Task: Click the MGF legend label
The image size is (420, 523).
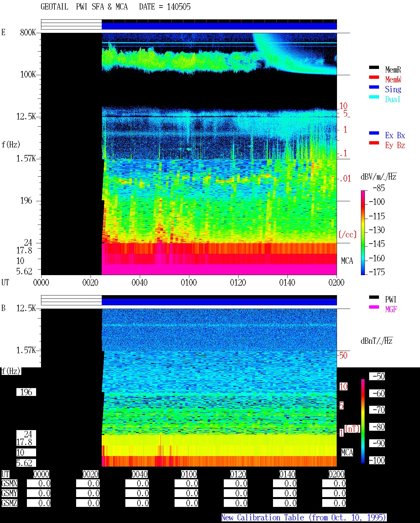Action: (391, 309)
